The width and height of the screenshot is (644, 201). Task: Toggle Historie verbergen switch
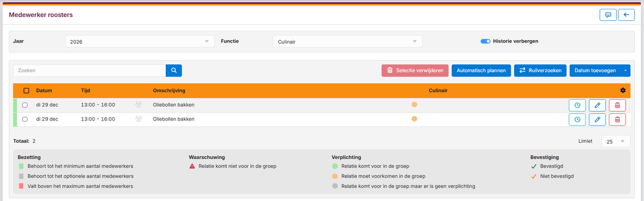[x=485, y=41]
